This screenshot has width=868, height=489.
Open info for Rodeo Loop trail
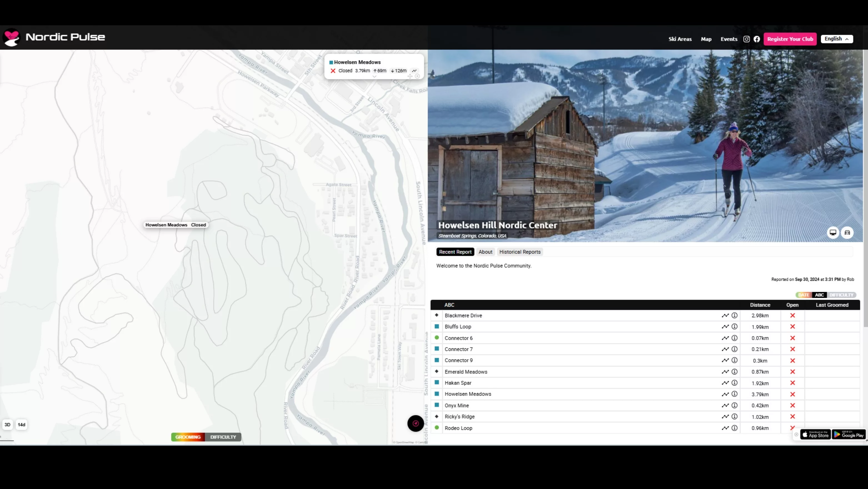[735, 428]
